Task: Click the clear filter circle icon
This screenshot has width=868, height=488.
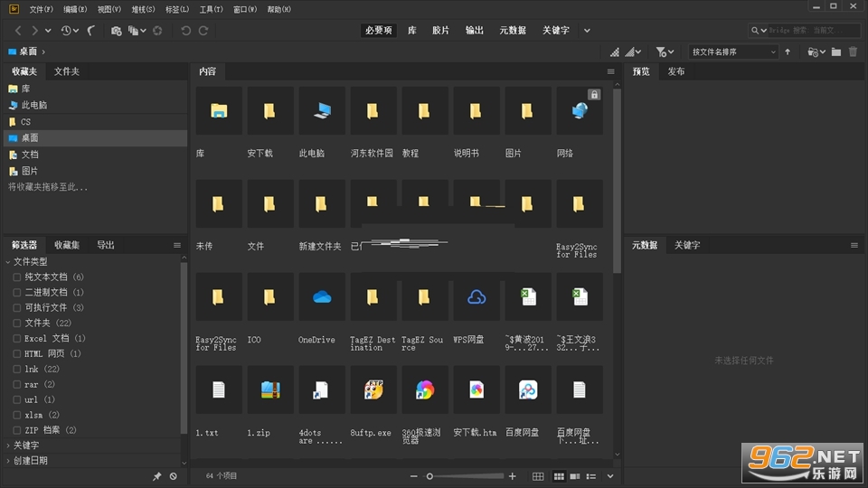Action: point(174,476)
